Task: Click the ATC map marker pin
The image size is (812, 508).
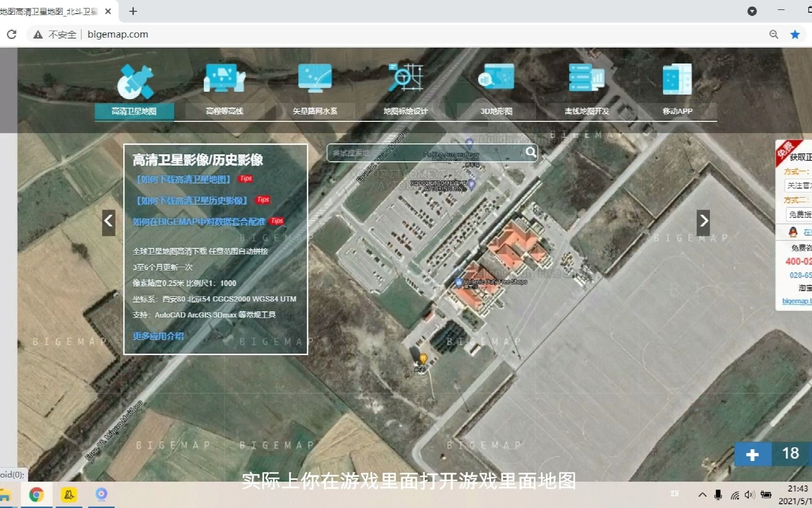Action: pyautogui.click(x=423, y=360)
